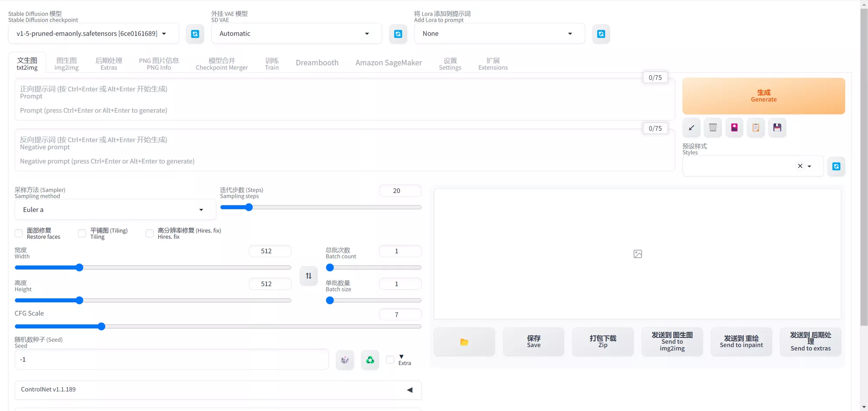Toggle the Tiling checkbox
868x411 pixels.
(x=82, y=233)
